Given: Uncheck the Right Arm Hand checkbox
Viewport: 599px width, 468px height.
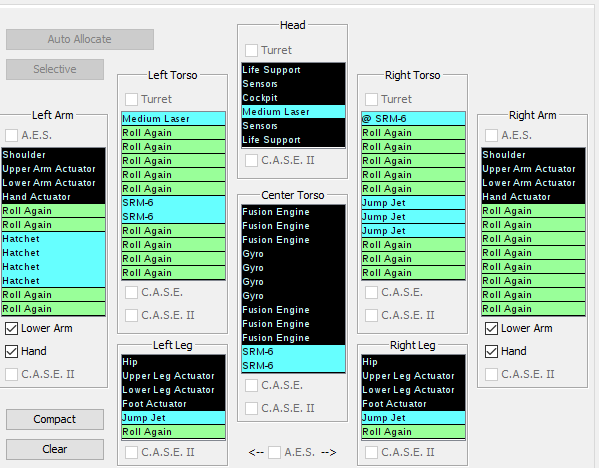Looking at the screenshot, I should coord(491,351).
